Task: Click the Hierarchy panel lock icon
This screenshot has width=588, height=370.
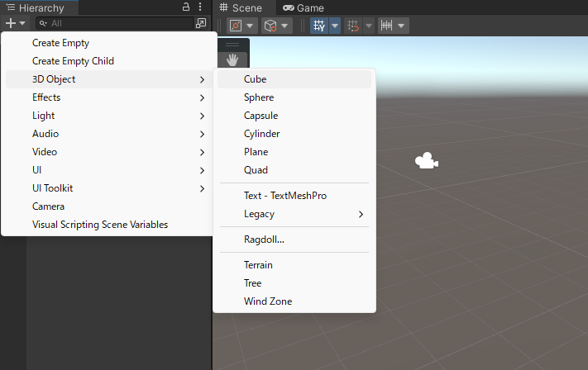Action: point(186,7)
